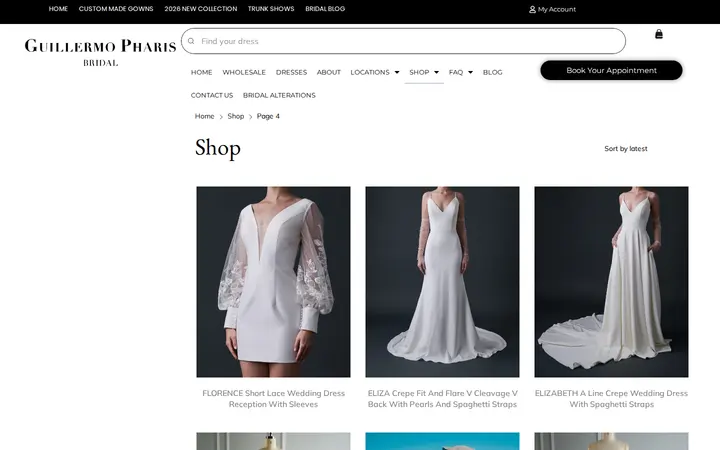Expand the FAQ dropdown arrow

click(x=470, y=72)
